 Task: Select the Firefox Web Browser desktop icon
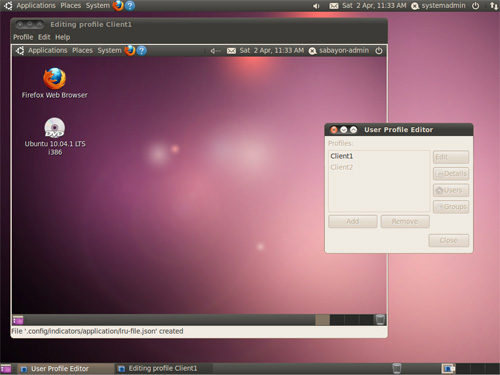click(x=55, y=83)
